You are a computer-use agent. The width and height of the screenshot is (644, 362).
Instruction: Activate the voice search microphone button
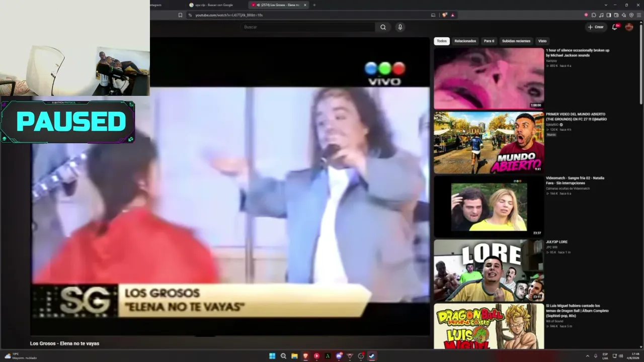400,27
